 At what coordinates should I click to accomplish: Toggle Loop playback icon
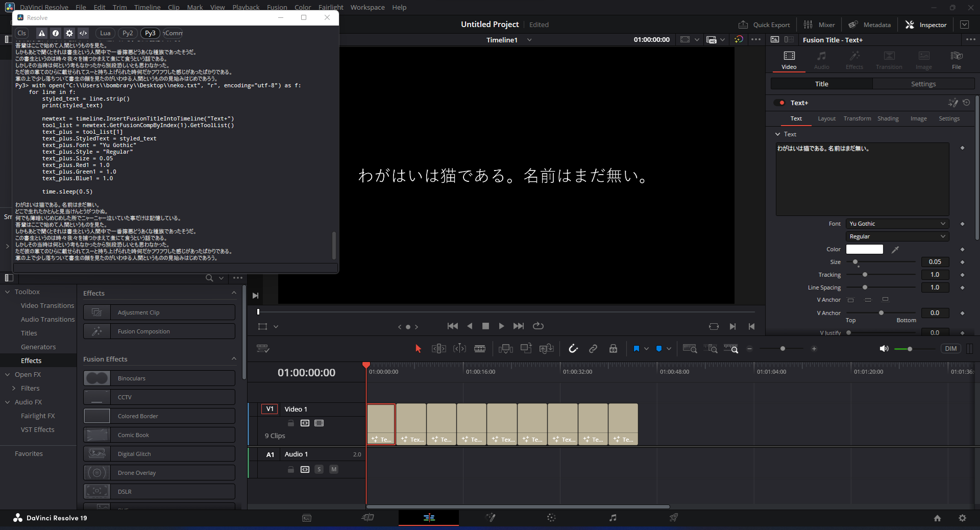[x=538, y=326]
